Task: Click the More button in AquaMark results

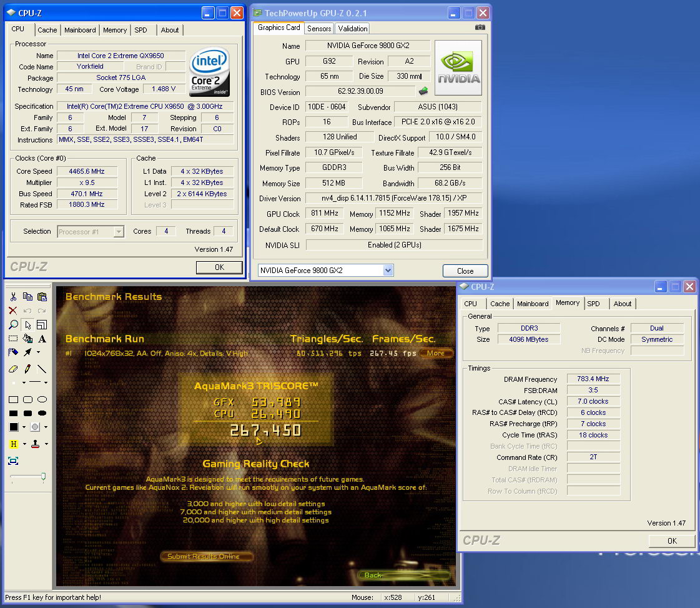Action: point(436,353)
